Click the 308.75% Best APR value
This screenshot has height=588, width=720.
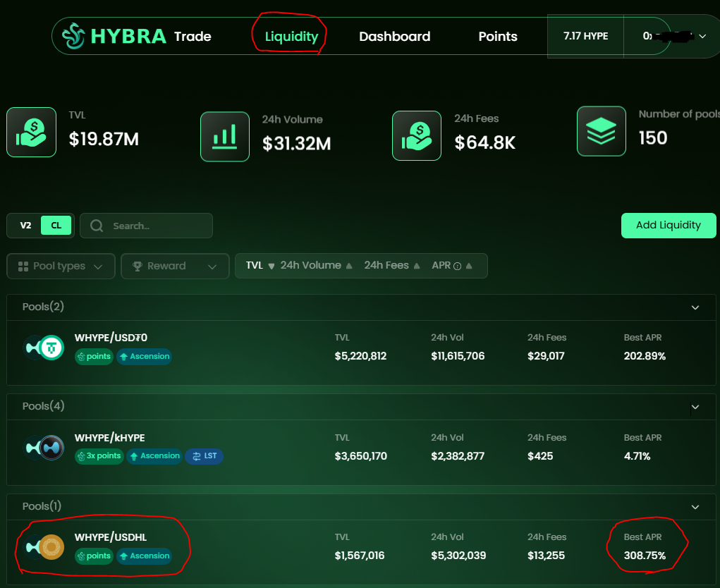645,556
